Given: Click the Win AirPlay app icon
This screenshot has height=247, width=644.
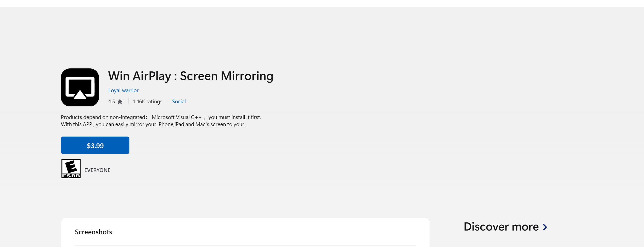Looking at the screenshot, I should pyautogui.click(x=80, y=87).
